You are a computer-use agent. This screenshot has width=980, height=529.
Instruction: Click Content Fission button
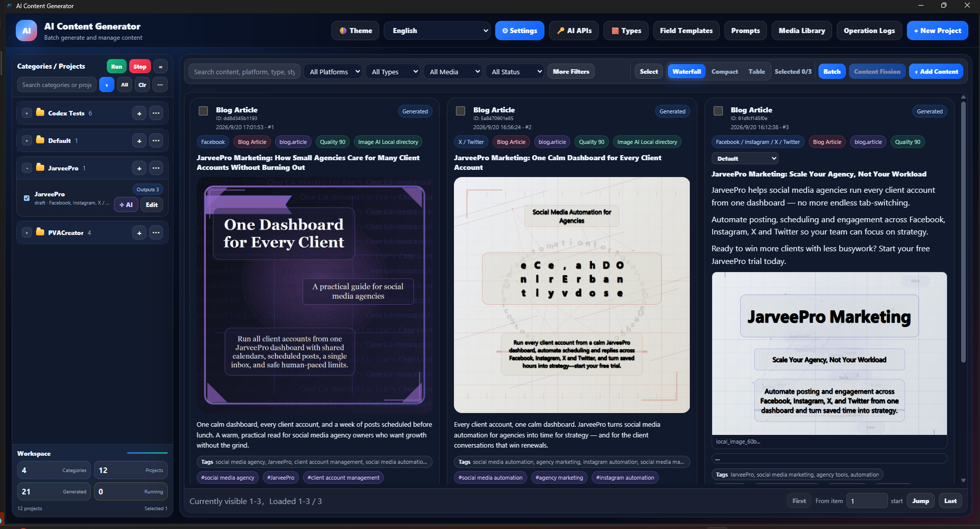pos(877,72)
